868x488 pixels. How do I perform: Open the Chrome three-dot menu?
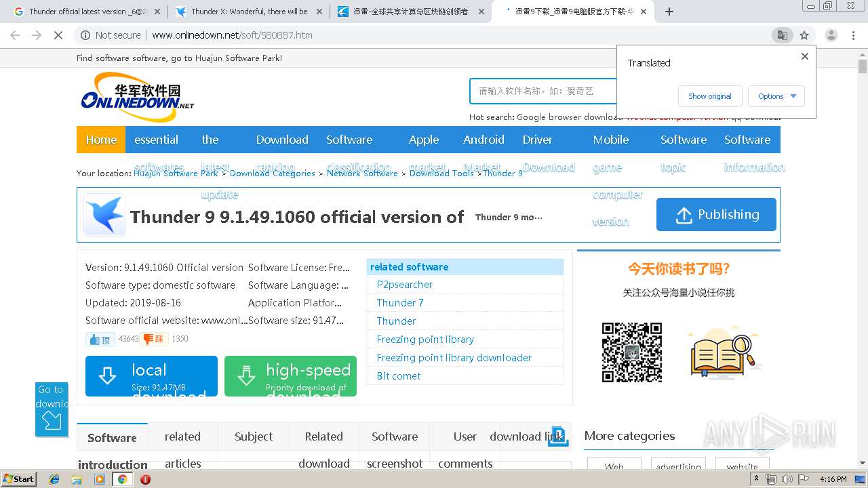[854, 35]
